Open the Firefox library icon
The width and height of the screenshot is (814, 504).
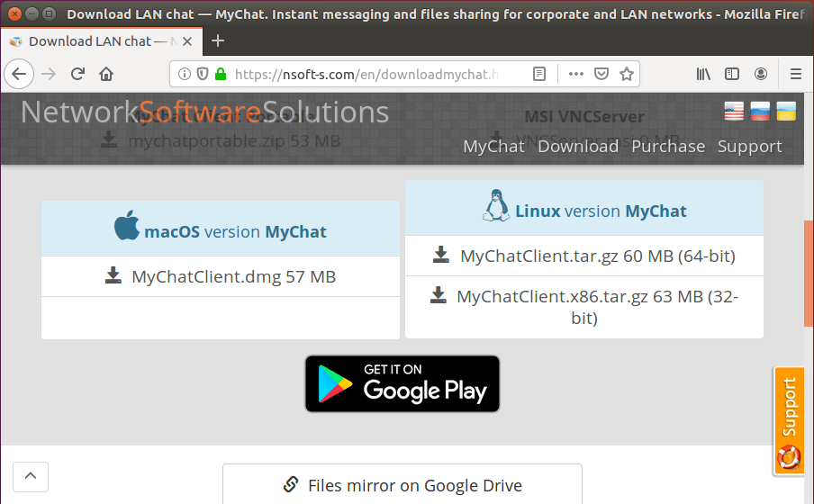(703, 74)
